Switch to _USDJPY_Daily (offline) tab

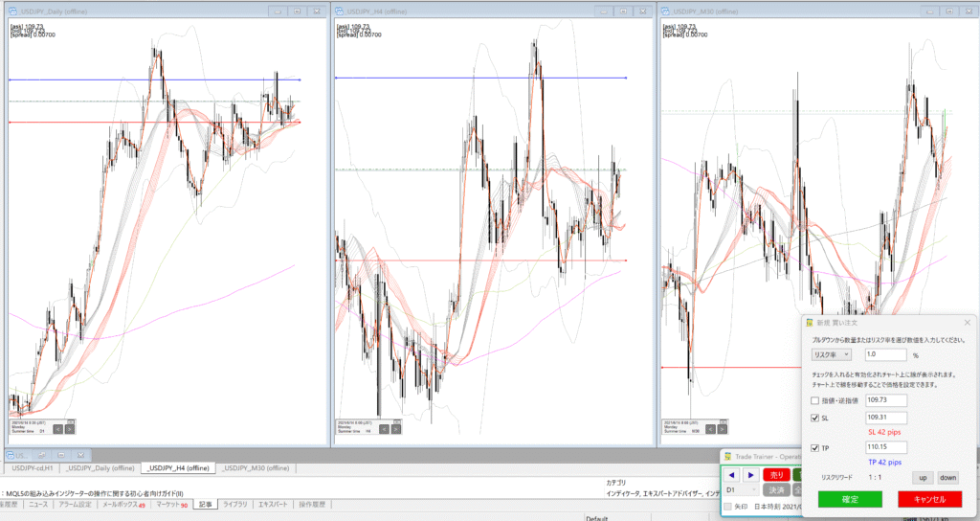[100, 467]
